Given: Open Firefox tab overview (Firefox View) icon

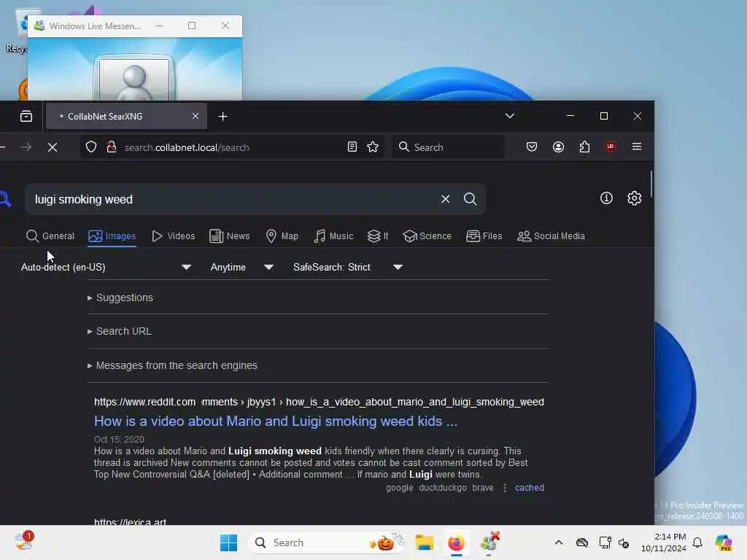Looking at the screenshot, I should [x=26, y=116].
